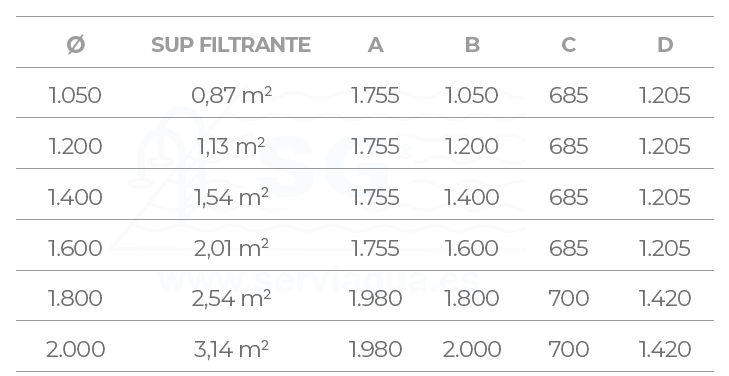Select the 1.400 diameter row cell

tap(75, 197)
